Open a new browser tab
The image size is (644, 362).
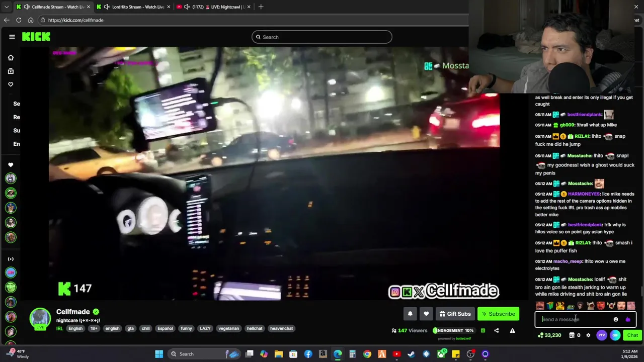(261, 7)
